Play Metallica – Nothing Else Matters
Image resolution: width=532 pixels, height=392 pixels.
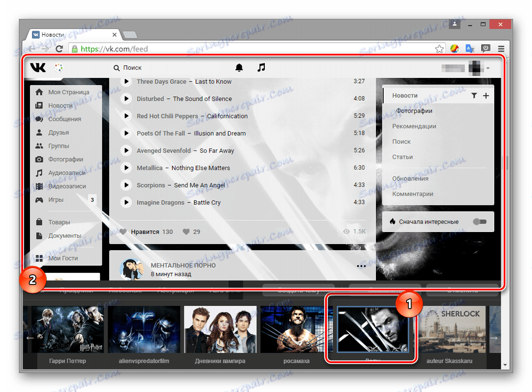click(x=126, y=168)
